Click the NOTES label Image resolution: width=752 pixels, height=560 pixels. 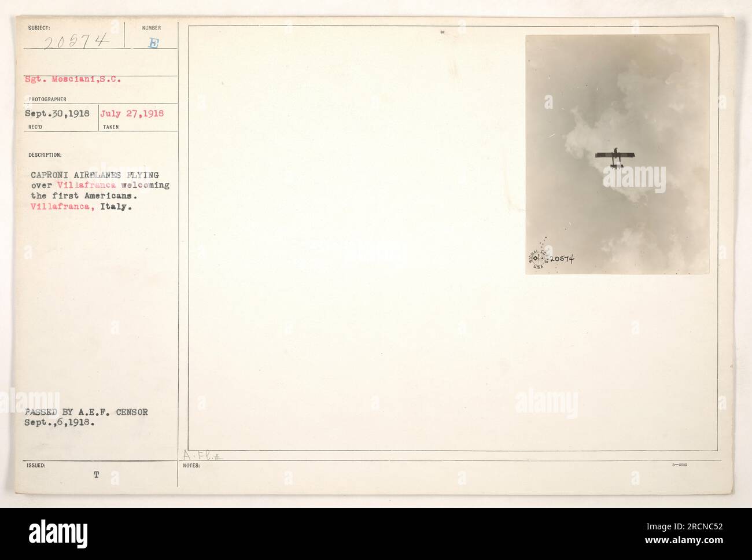(x=189, y=465)
